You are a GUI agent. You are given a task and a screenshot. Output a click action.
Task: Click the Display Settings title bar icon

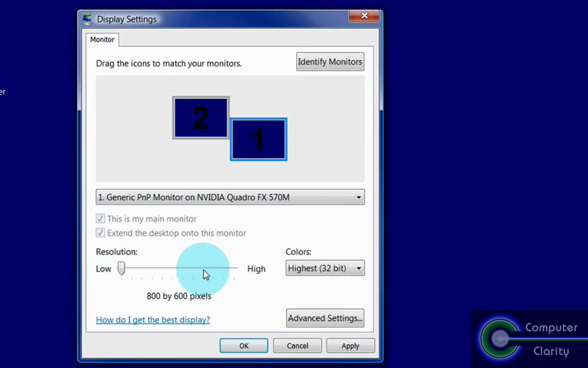click(87, 18)
